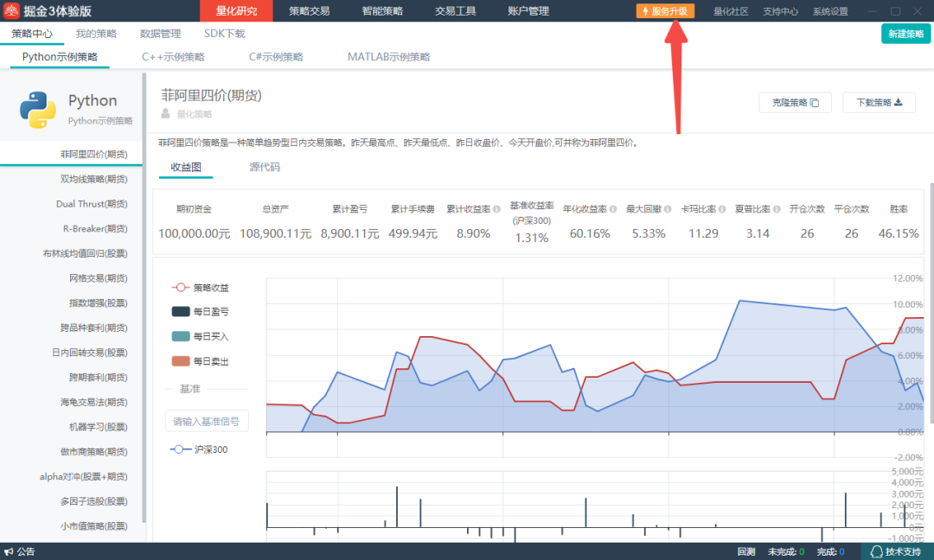Viewport: 934px width, 560px height.
Task: Show the 收益图 tab
Action: (x=186, y=168)
